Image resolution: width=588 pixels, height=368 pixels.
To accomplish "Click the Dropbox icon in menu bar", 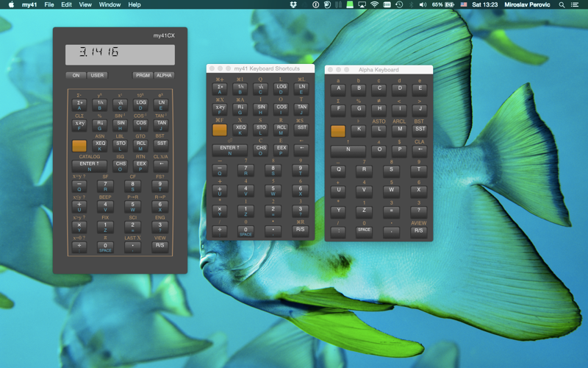I will (x=293, y=4).
